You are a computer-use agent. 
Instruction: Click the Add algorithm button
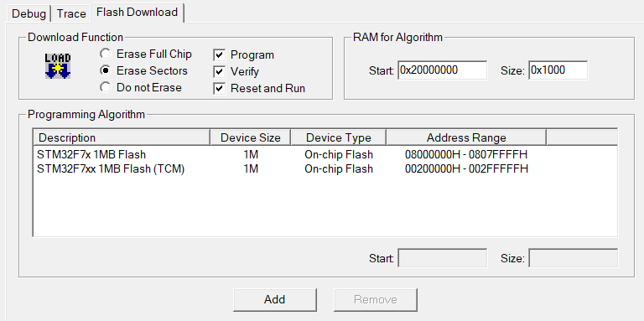tap(275, 300)
